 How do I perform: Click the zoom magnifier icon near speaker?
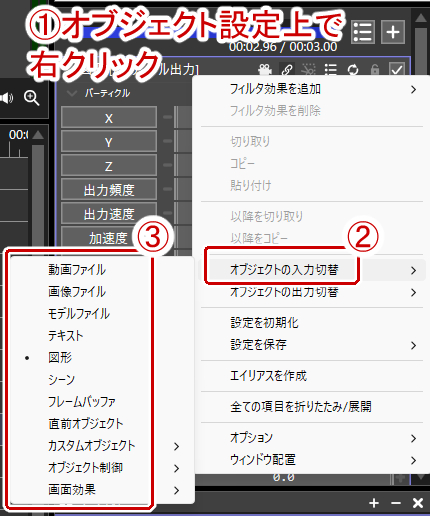click(31, 98)
